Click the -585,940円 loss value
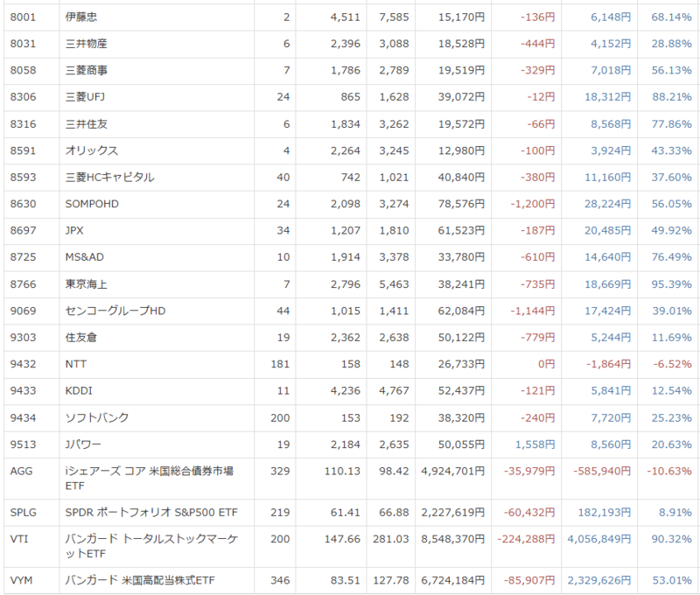700x595 pixels. point(602,471)
